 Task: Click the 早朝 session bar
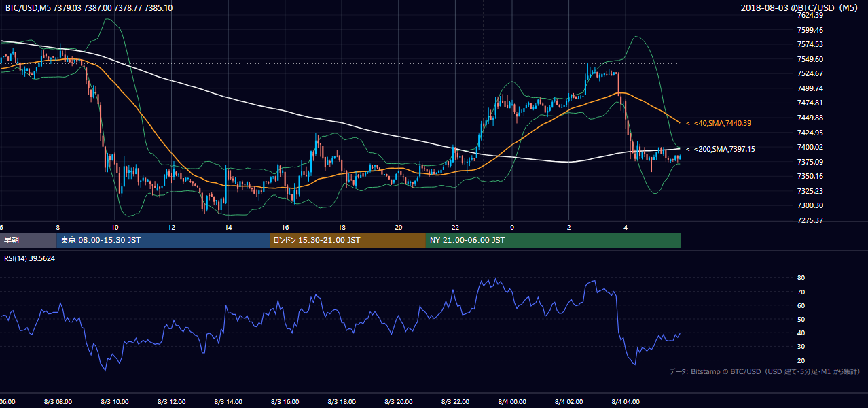click(28, 240)
